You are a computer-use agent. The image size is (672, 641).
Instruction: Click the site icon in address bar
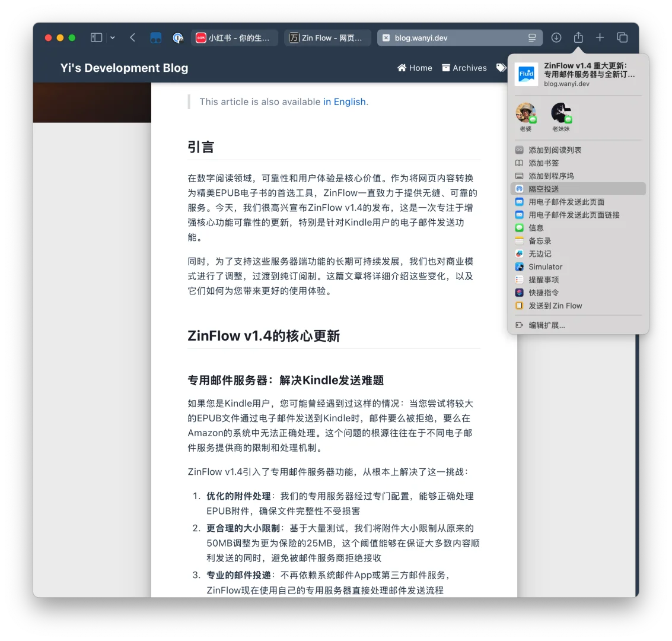coord(386,38)
